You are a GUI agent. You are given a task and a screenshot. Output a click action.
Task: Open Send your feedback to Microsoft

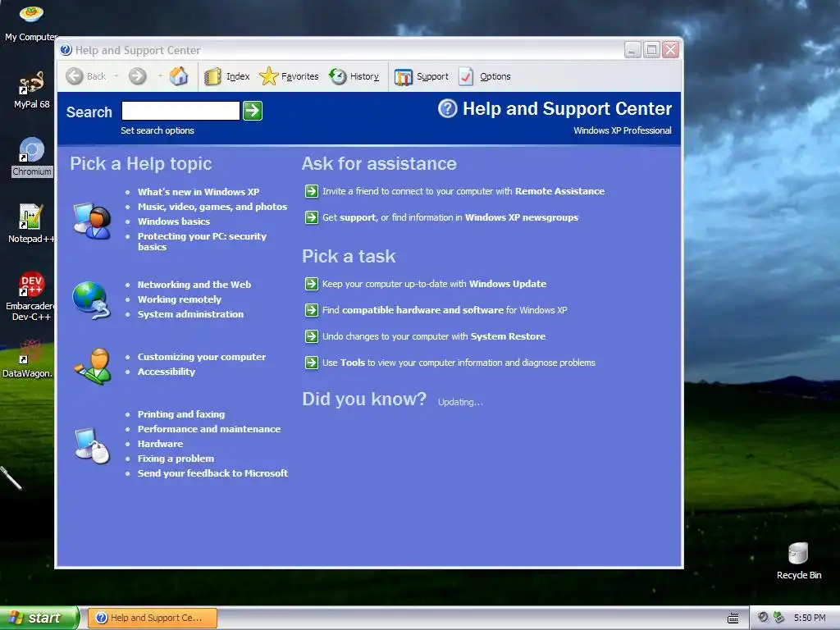click(212, 473)
